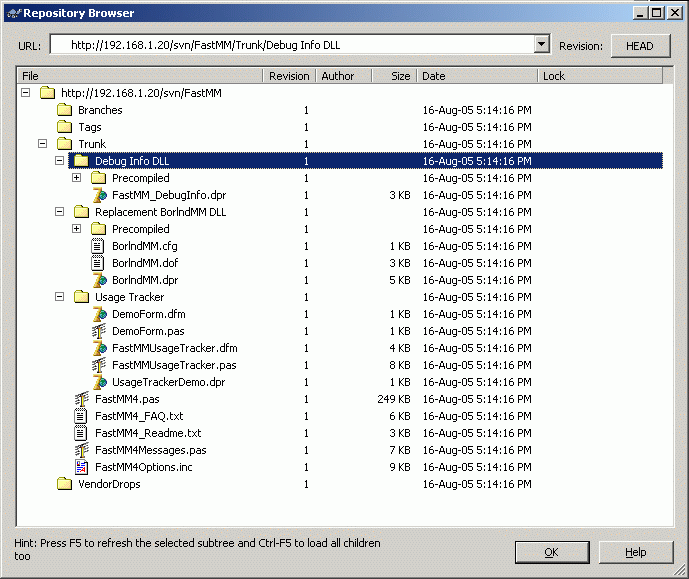The image size is (689, 579).
Task: Click the HEAD revision button
Action: pyautogui.click(x=640, y=46)
